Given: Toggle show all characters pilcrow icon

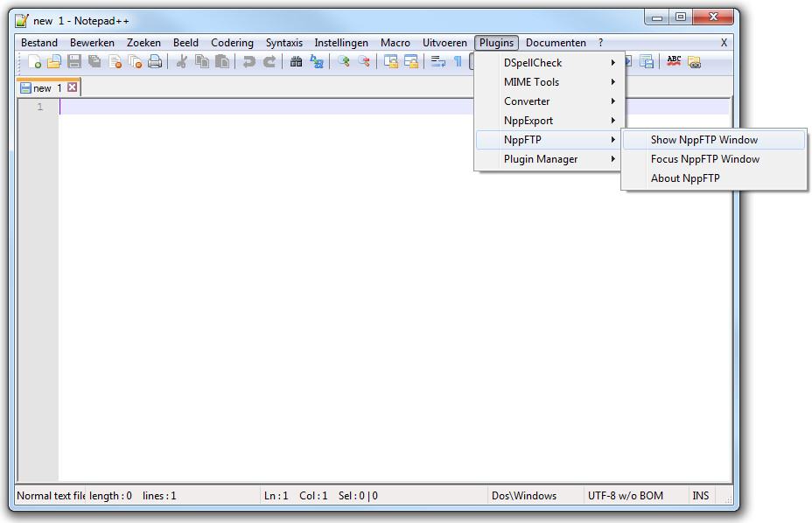Looking at the screenshot, I should (458, 61).
